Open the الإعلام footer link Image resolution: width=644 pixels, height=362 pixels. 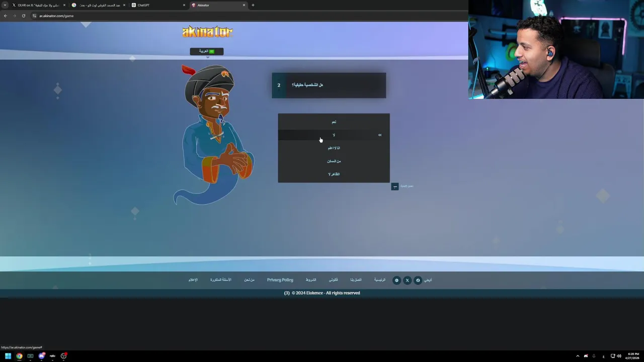click(193, 280)
